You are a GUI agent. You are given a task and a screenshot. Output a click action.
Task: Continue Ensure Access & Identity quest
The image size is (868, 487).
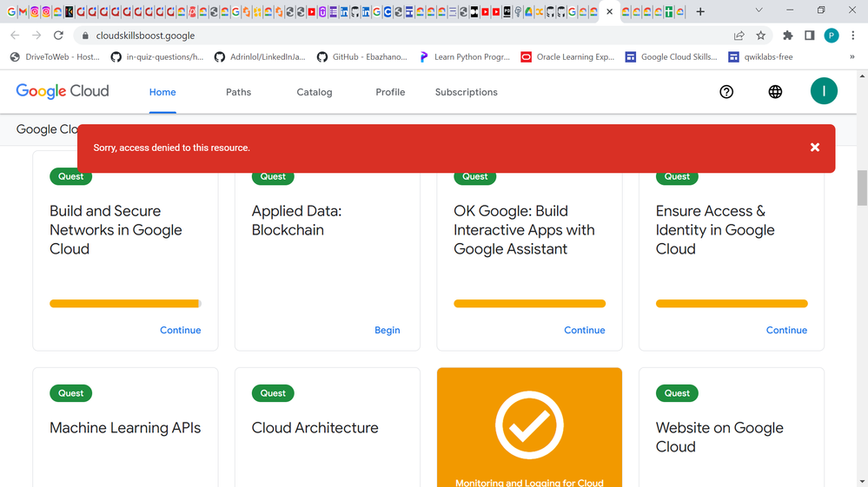786,330
